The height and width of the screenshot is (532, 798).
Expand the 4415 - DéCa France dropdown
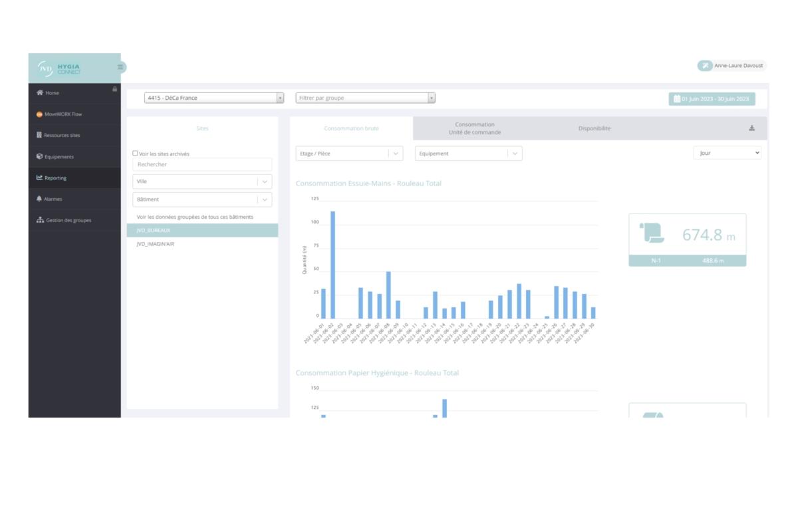pyautogui.click(x=214, y=98)
